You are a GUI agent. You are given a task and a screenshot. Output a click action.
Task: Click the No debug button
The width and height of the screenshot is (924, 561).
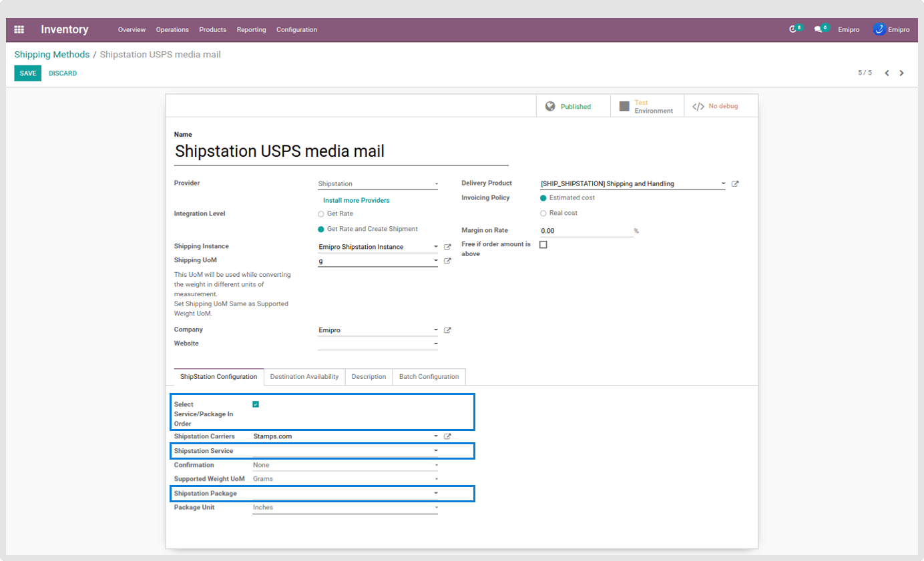[721, 106]
